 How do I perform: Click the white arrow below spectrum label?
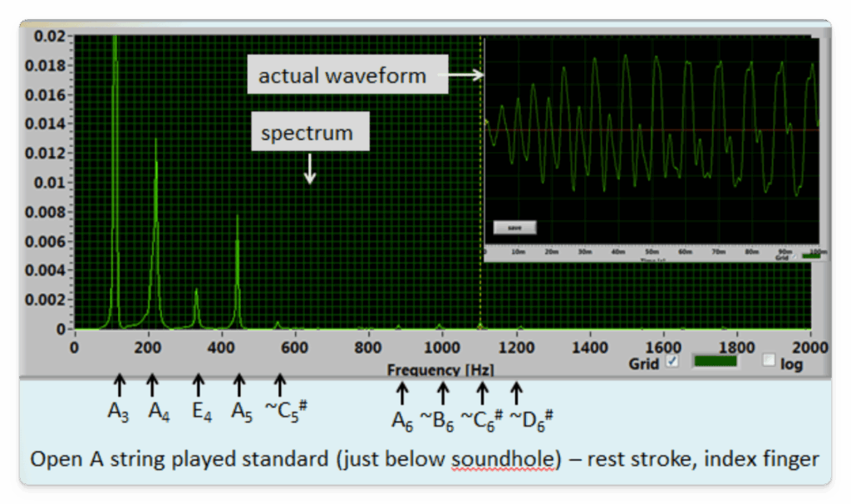tap(310, 169)
